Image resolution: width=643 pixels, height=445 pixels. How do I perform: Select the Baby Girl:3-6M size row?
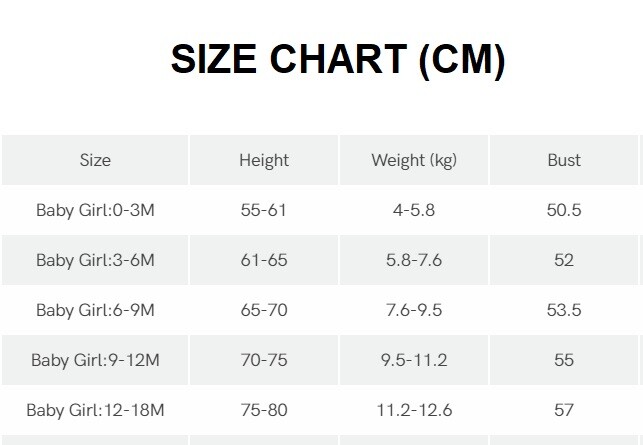(x=95, y=260)
